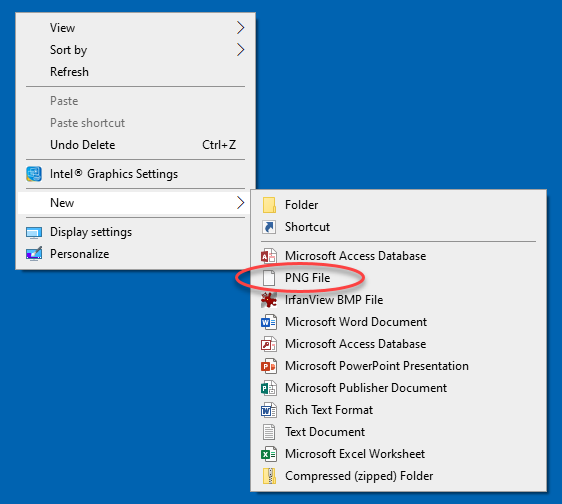This screenshot has width=562, height=504.
Task: Choose Undo Delete from the menu
Action: coord(135,145)
